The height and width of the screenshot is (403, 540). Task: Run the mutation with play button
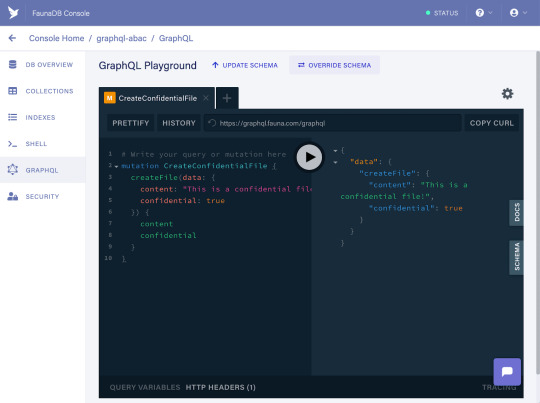pos(309,157)
